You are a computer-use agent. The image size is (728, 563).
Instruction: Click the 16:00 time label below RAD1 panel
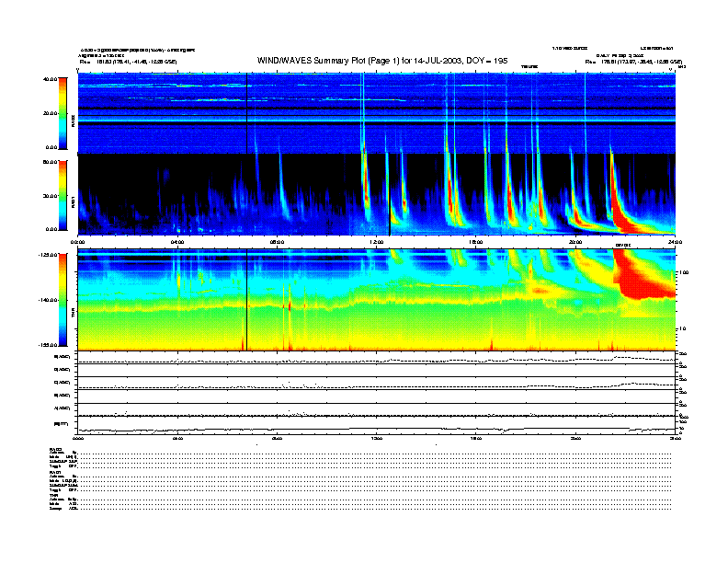[x=476, y=242]
